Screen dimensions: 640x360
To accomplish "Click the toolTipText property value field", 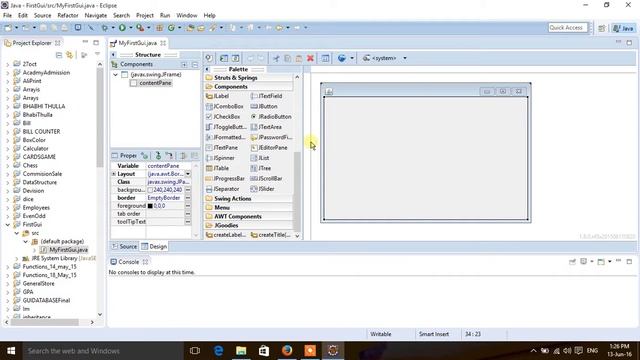I will click(x=165, y=222).
